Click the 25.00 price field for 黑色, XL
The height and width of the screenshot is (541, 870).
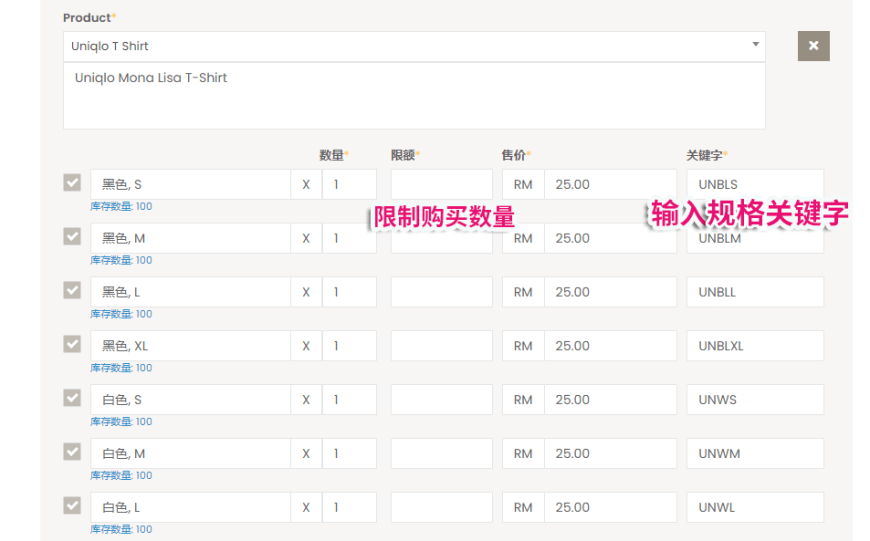pyautogui.click(x=610, y=346)
